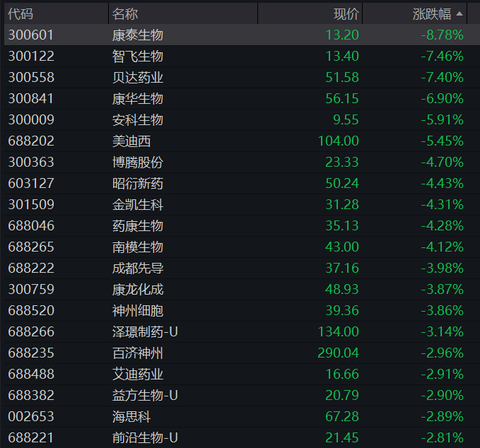Click the price 9.55

[346, 119]
